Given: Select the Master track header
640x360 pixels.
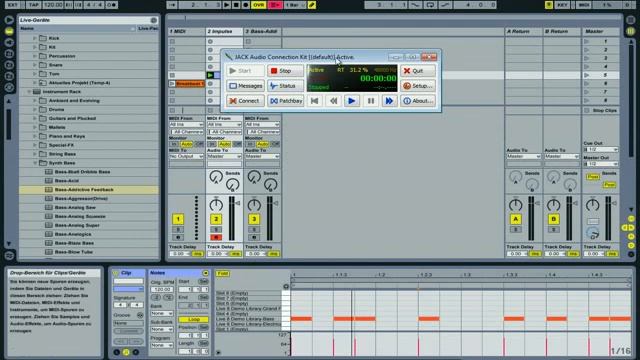Looking at the screenshot, I should pos(600,31).
